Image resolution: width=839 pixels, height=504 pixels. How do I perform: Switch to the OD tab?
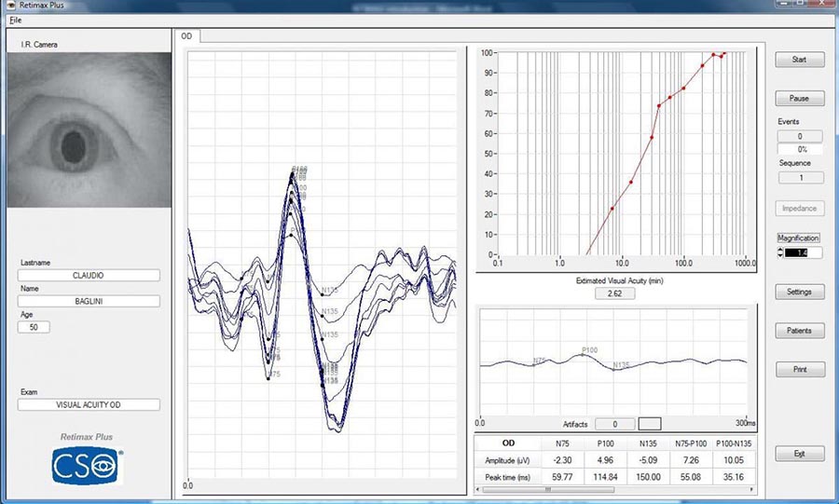pos(187,36)
